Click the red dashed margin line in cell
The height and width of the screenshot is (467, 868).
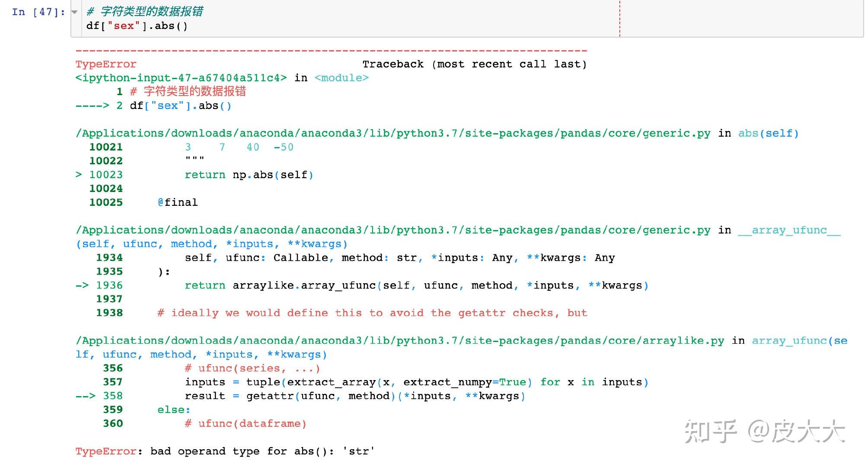click(x=619, y=19)
